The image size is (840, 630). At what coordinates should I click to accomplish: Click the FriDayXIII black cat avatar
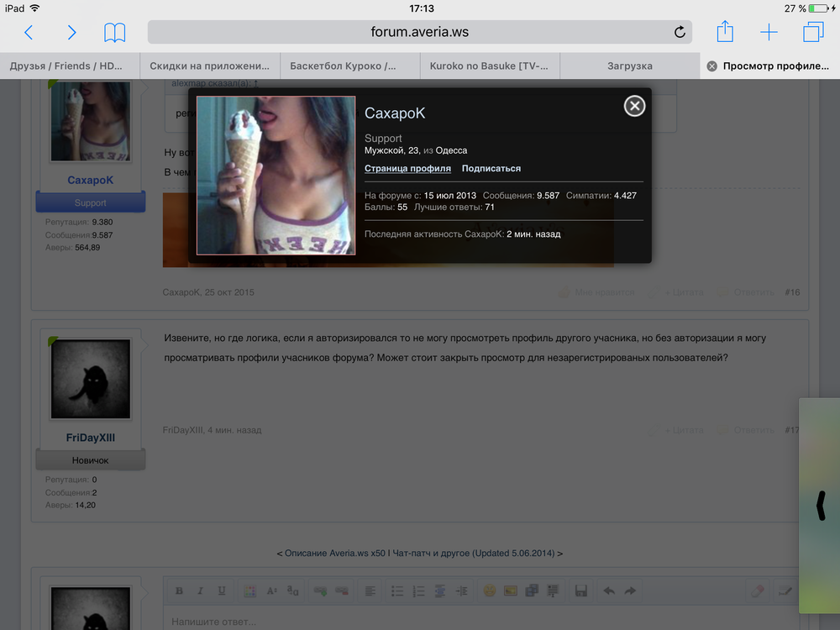click(x=91, y=380)
